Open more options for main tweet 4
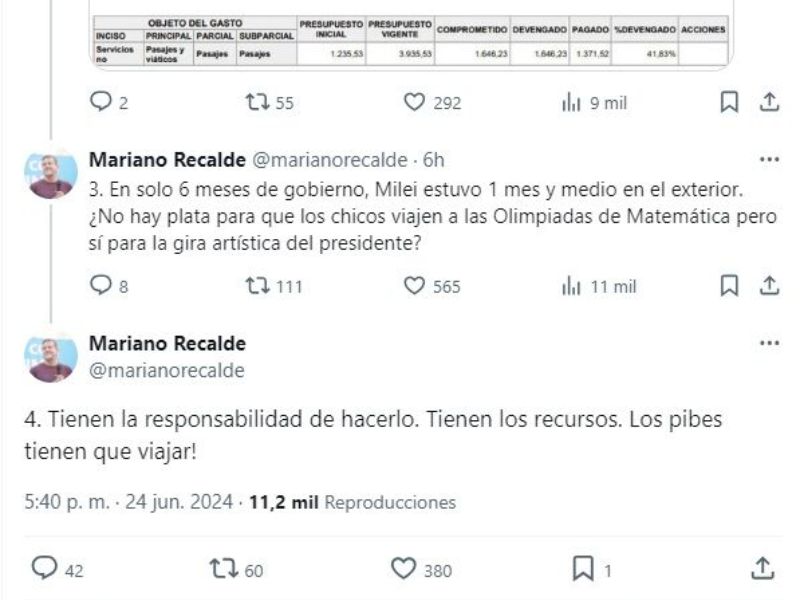The image size is (800, 600). (769, 343)
